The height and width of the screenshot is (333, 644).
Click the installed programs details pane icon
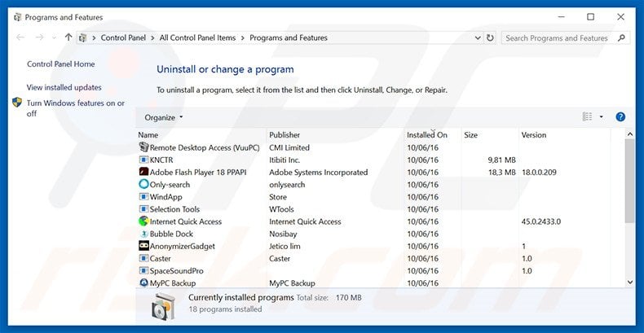pos(163,306)
